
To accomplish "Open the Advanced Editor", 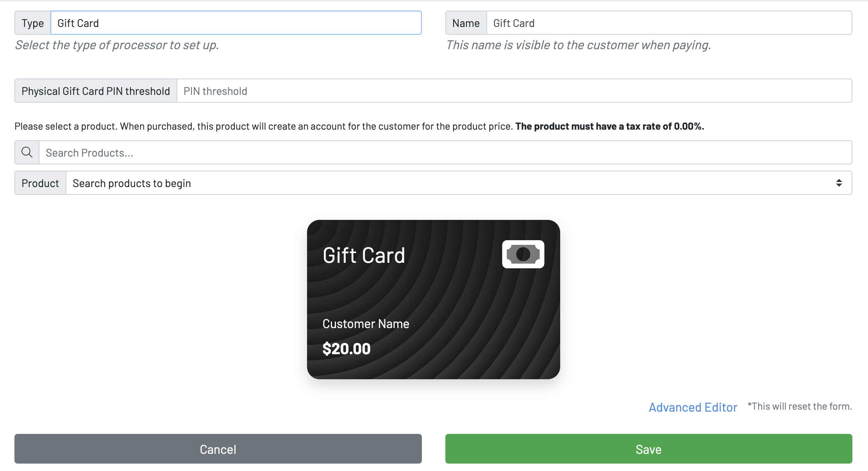I will [x=693, y=407].
